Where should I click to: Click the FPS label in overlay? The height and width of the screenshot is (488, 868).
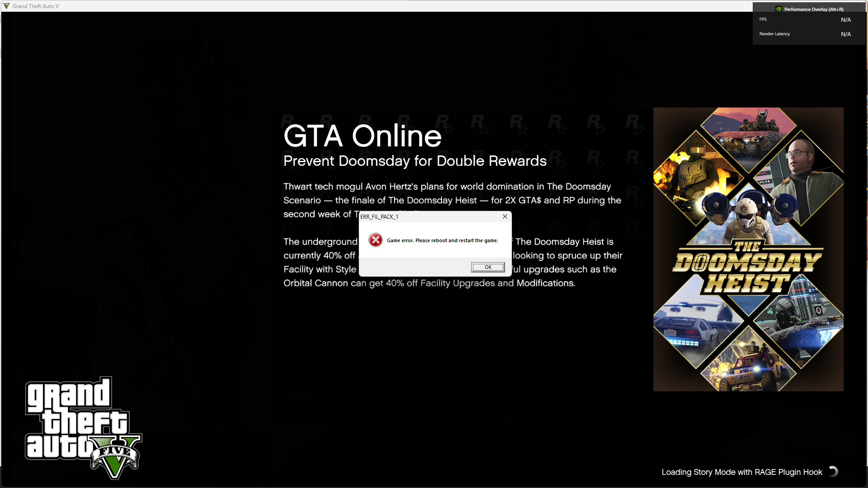pos(763,19)
